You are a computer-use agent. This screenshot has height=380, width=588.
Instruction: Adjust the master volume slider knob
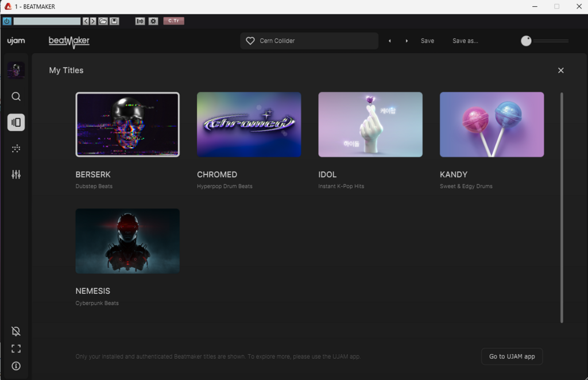pyautogui.click(x=526, y=41)
